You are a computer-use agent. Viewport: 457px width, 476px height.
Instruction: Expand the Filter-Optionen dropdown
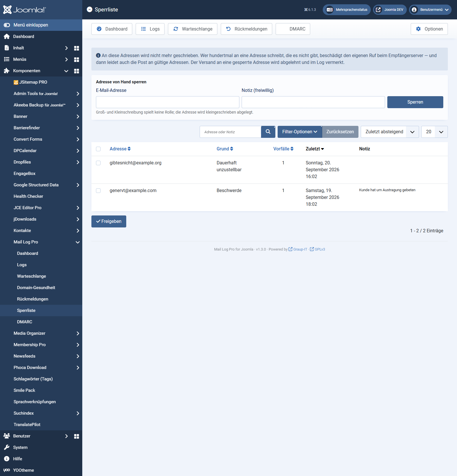click(x=300, y=132)
